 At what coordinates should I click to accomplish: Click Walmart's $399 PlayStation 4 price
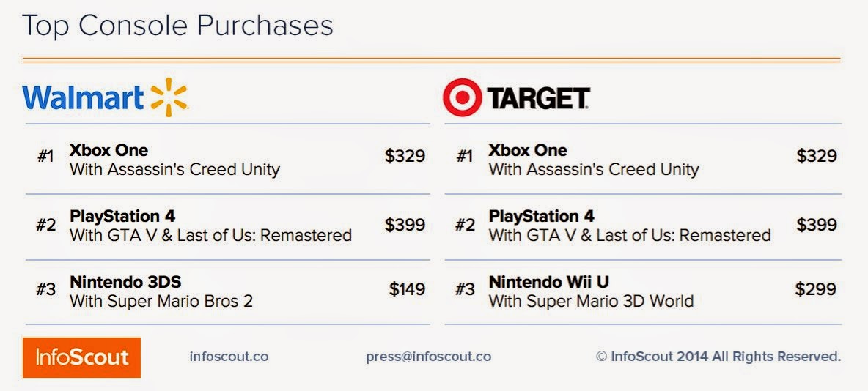(x=405, y=225)
